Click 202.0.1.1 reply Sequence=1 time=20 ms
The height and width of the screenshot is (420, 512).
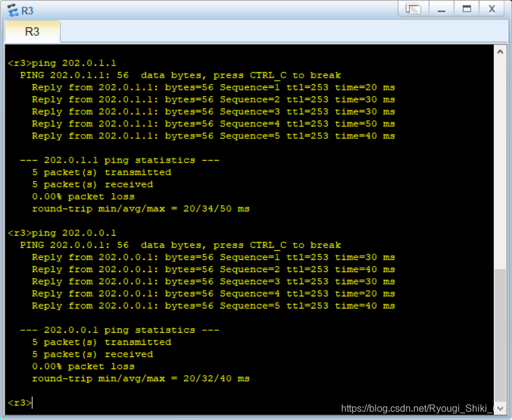click(x=213, y=87)
